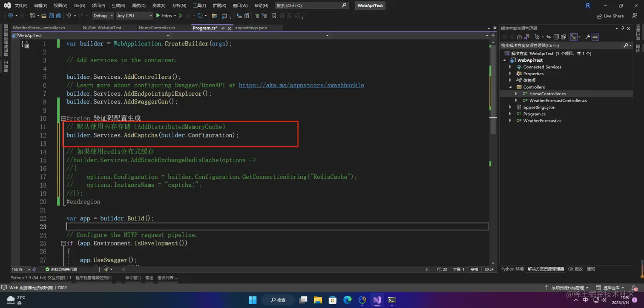Expand the Connected Services node
644x308 pixels.
[x=510, y=67]
